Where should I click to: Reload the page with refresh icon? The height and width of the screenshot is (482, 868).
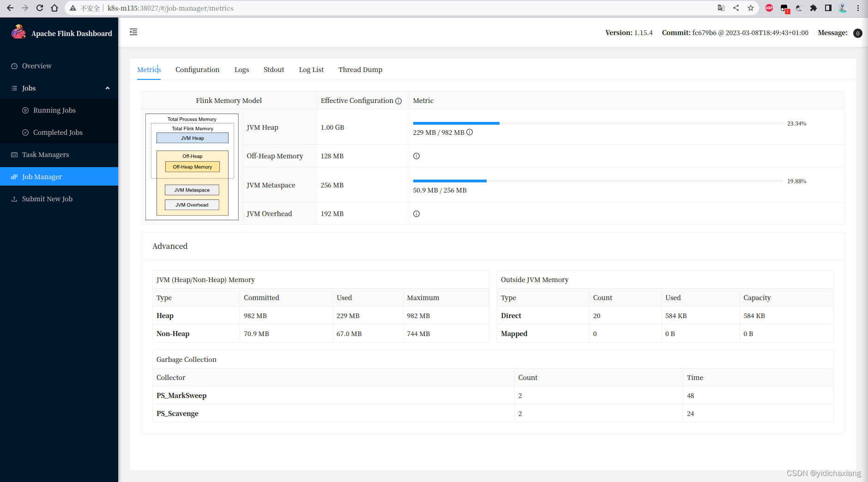40,8
